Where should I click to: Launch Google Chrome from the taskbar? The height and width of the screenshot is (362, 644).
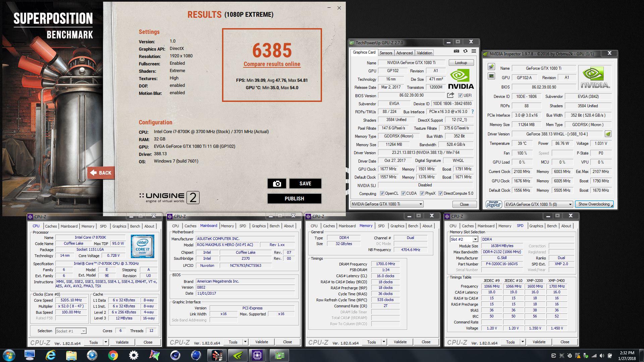pos(113,355)
